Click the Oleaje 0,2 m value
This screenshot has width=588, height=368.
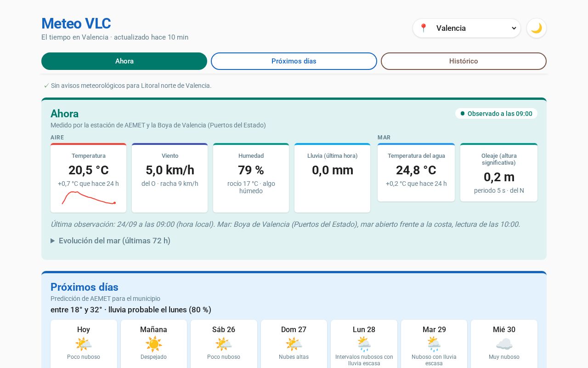click(499, 177)
